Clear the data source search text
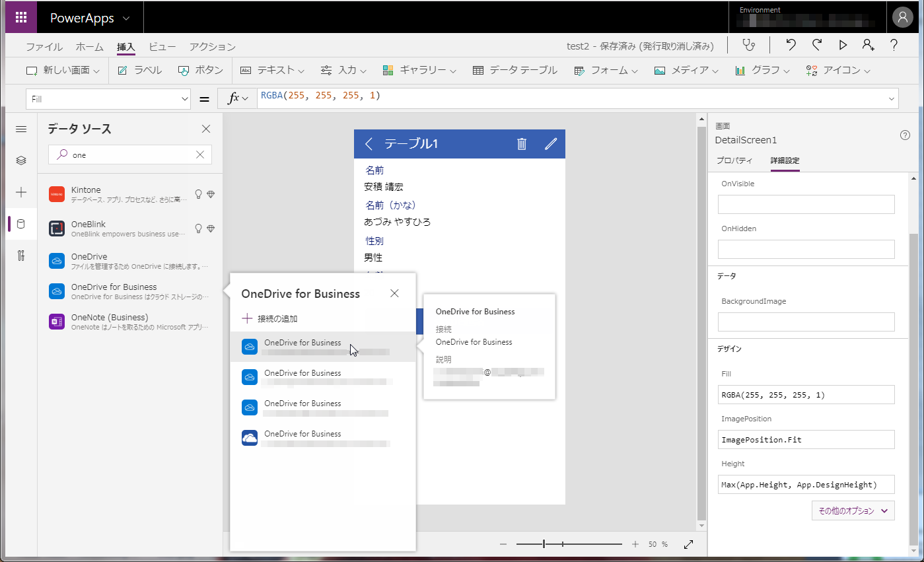Screen dimensions: 924x562 200,155
